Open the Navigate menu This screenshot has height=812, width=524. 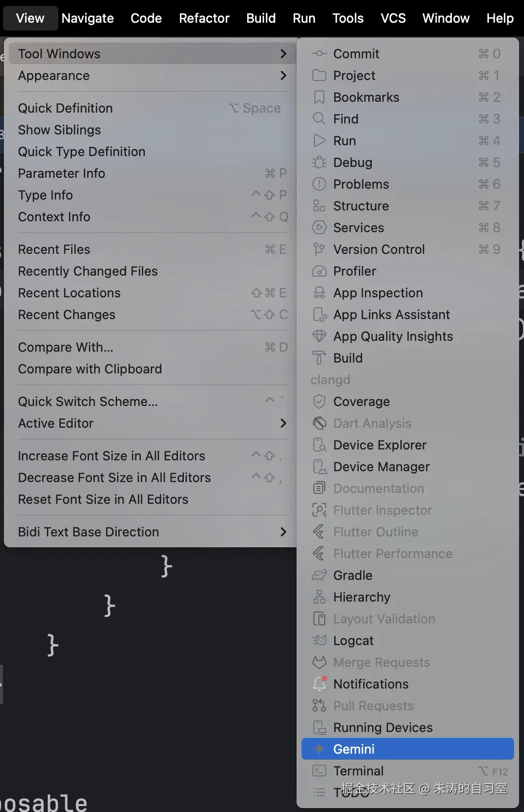(87, 18)
